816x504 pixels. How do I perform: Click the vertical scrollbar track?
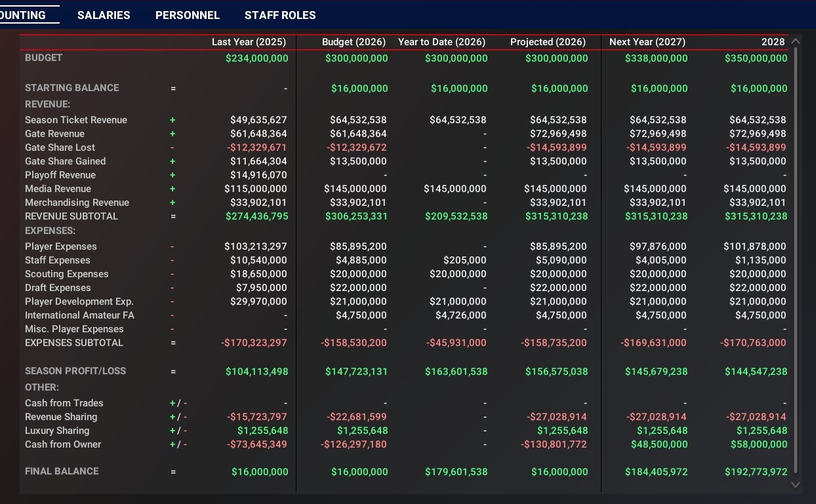point(796,262)
